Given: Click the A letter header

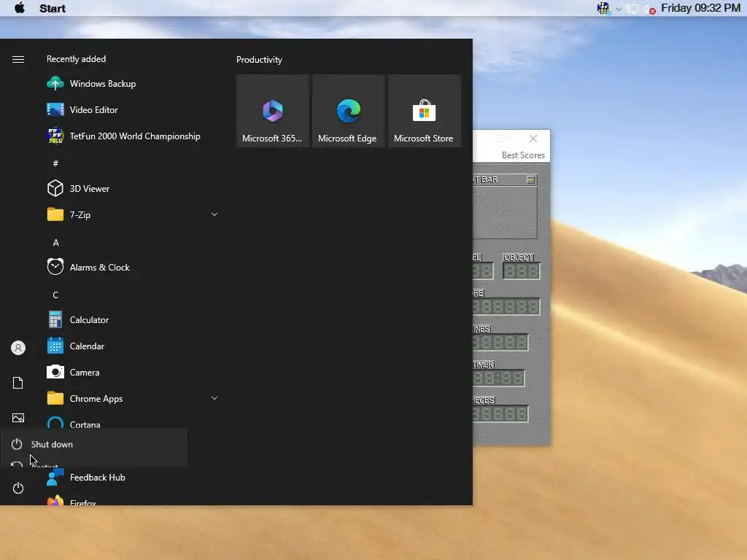Looking at the screenshot, I should [55, 243].
